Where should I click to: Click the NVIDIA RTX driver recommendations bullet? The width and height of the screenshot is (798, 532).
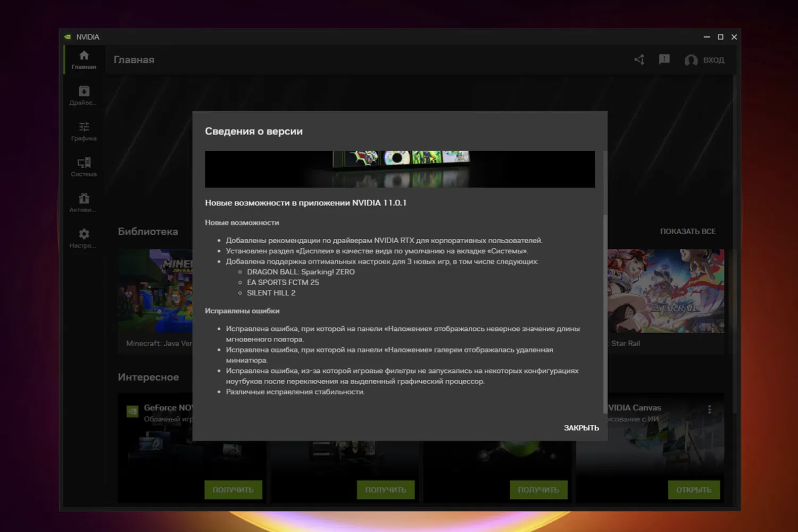point(384,240)
